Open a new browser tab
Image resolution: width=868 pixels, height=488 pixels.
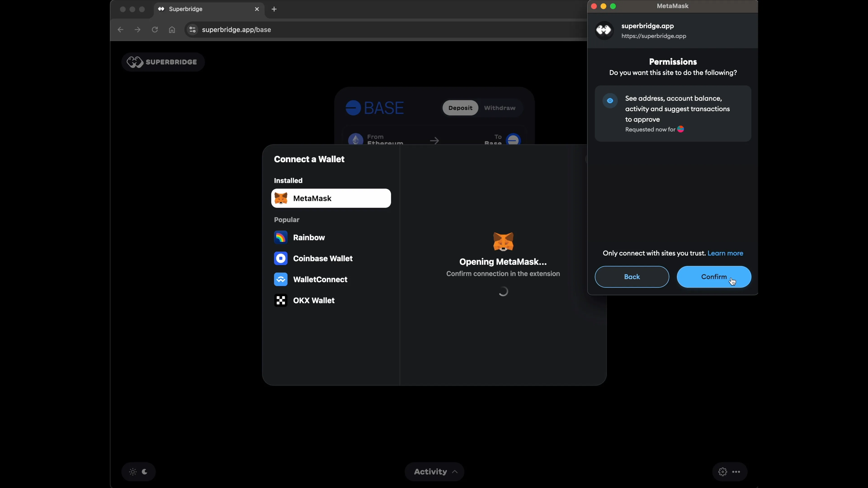(274, 9)
